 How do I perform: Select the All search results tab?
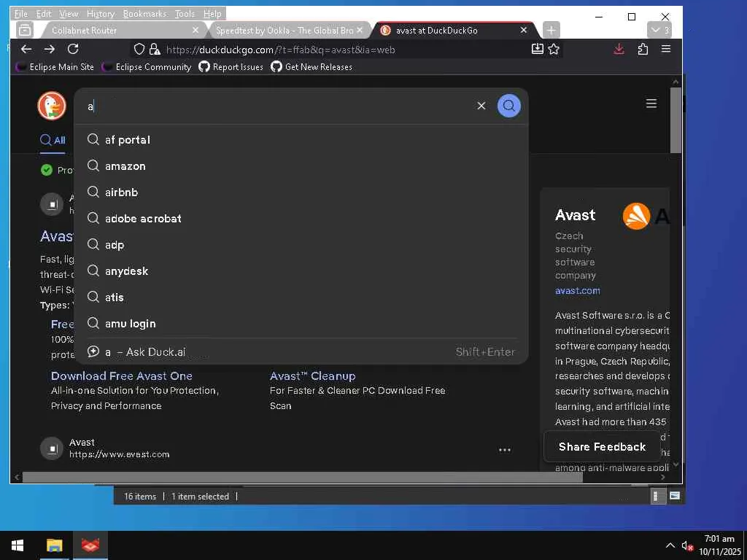point(53,140)
